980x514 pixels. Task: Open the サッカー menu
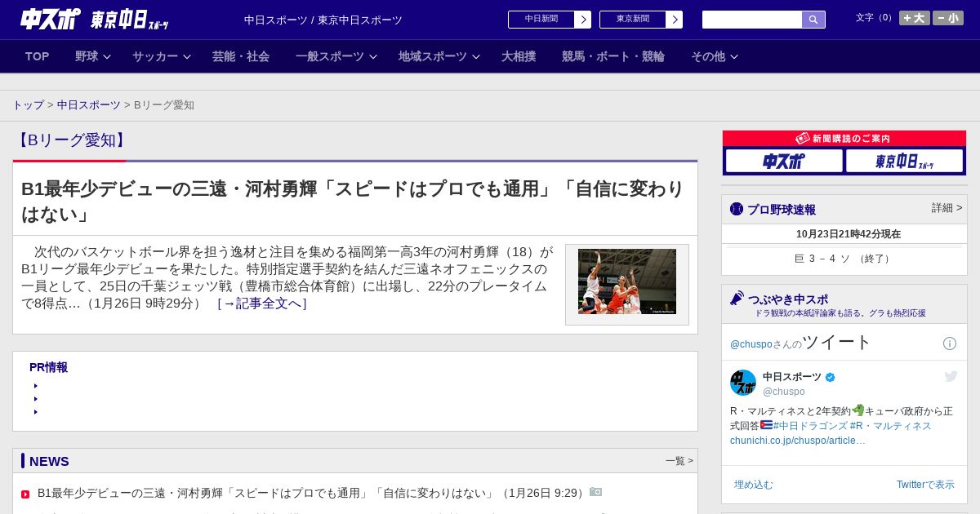pos(155,56)
